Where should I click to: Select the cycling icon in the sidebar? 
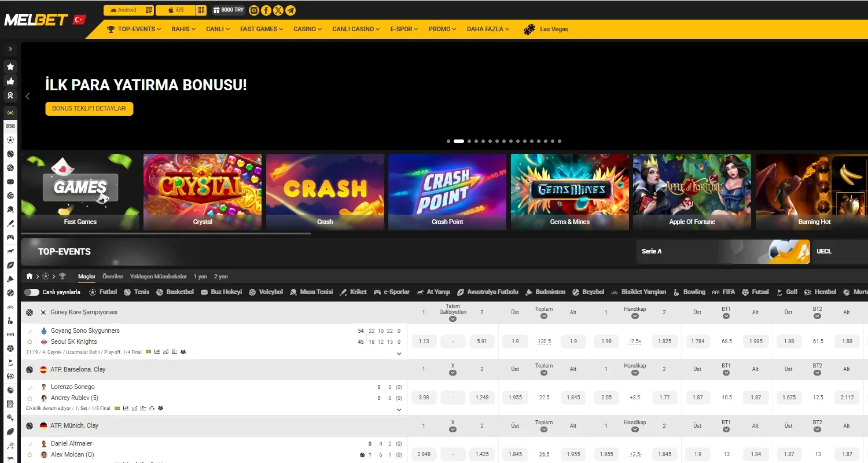tap(10, 307)
